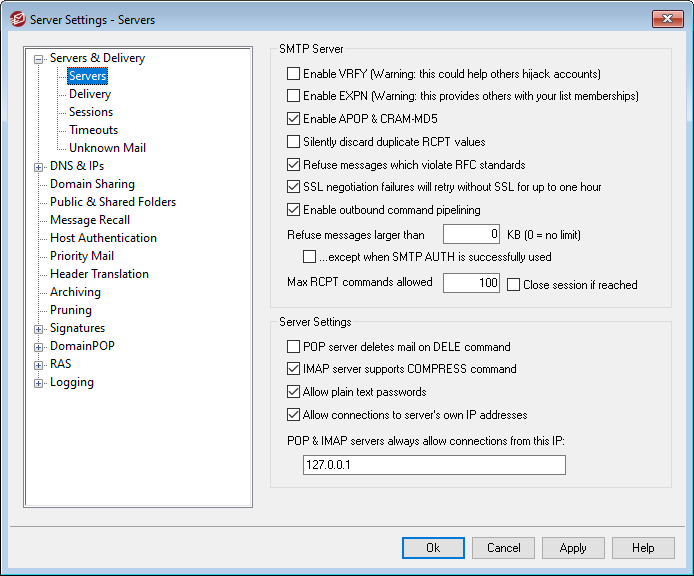Image resolution: width=694 pixels, height=576 pixels.
Task: Click the MDaemon icon in the title bar
Action: (x=17, y=19)
